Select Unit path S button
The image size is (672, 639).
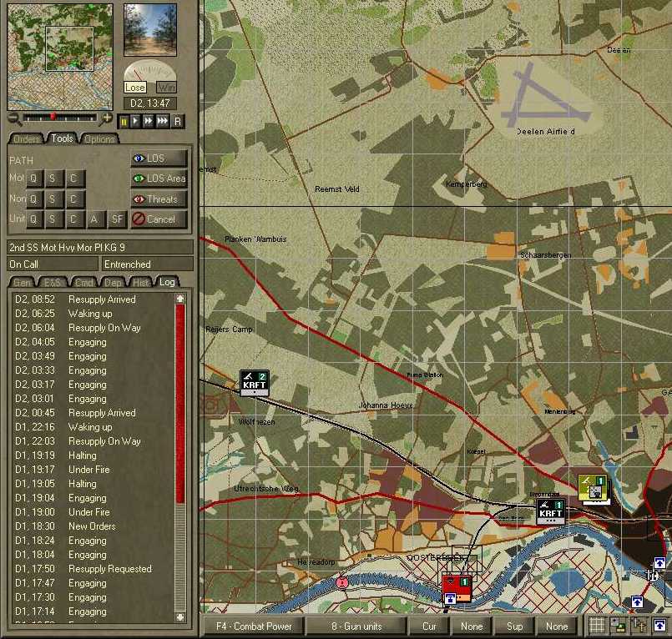tap(53, 219)
